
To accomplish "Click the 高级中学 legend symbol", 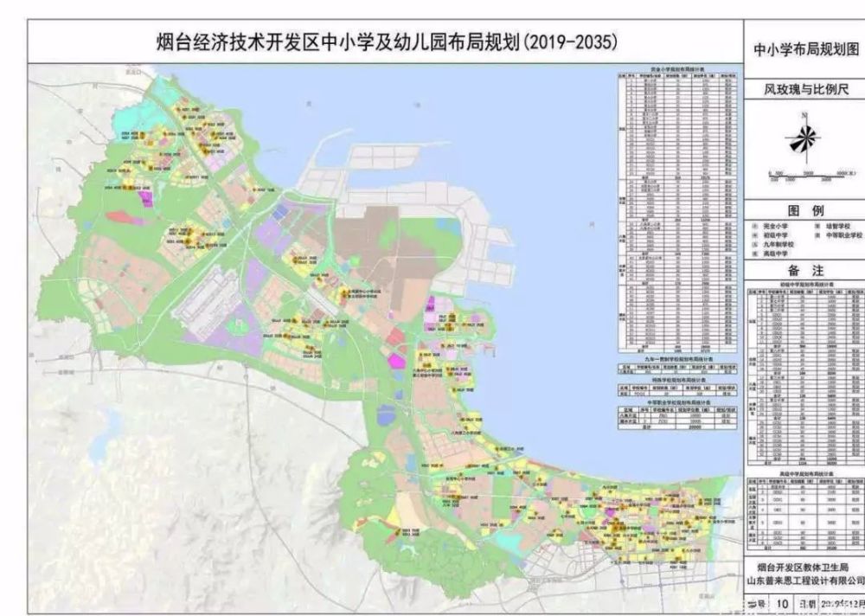I will click(x=755, y=253).
